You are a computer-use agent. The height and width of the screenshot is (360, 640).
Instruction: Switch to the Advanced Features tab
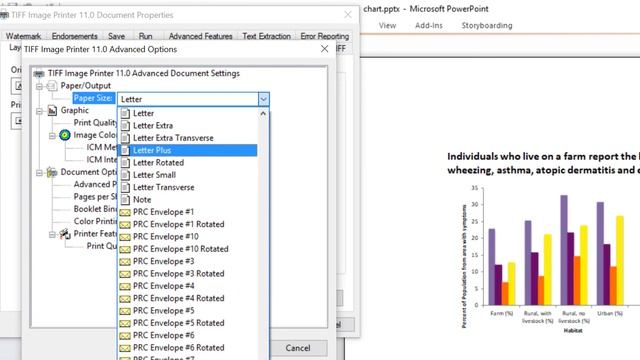[200, 36]
